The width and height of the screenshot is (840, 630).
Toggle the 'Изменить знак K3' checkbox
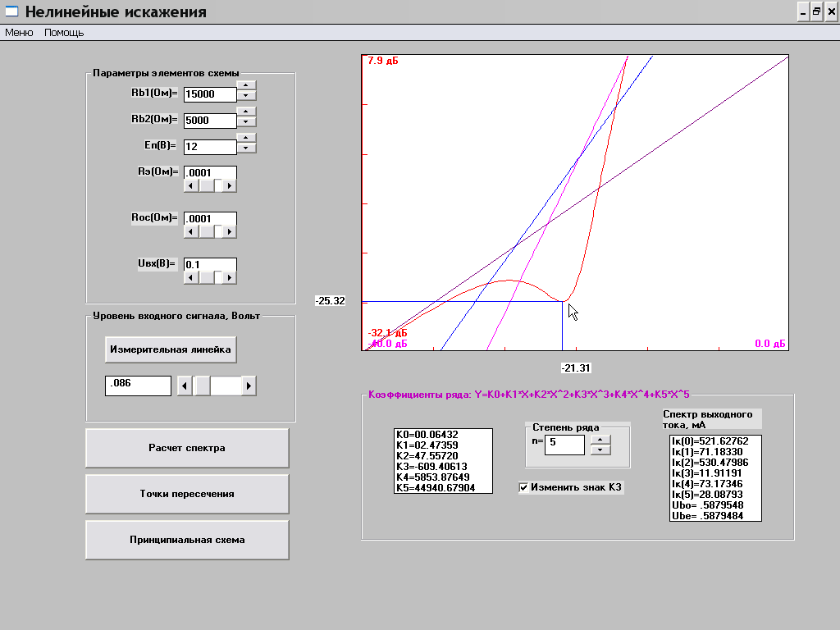524,488
